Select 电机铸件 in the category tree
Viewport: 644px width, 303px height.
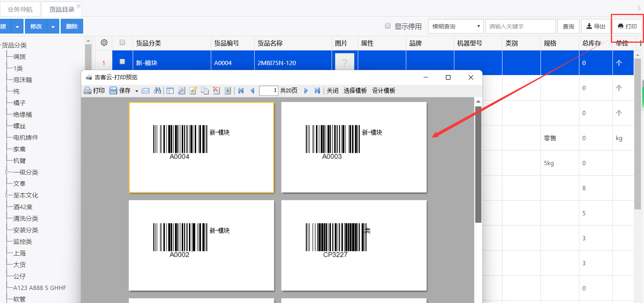pyautogui.click(x=26, y=137)
